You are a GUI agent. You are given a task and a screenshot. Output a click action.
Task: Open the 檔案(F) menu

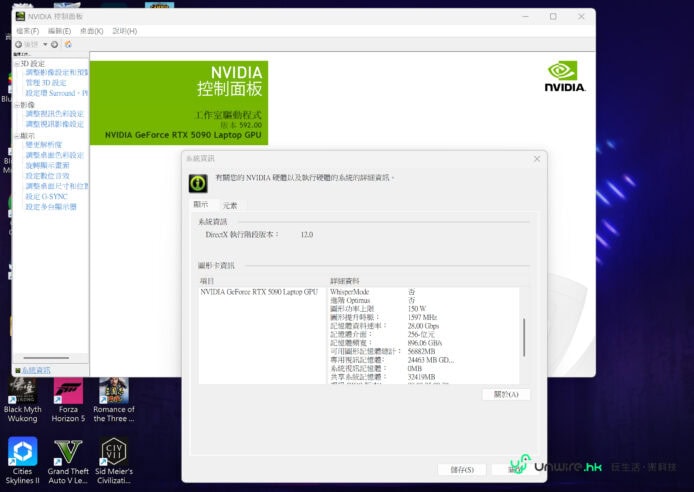(27, 31)
